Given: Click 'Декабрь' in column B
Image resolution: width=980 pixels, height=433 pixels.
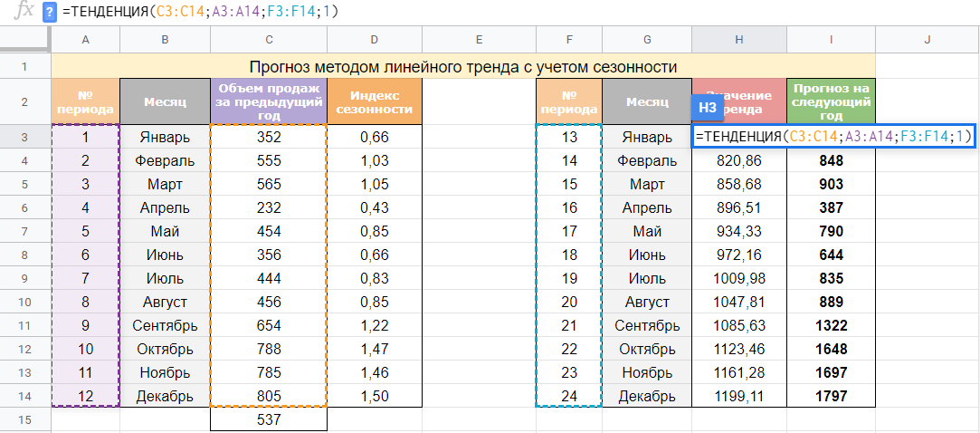Looking at the screenshot, I should pyautogui.click(x=165, y=396).
